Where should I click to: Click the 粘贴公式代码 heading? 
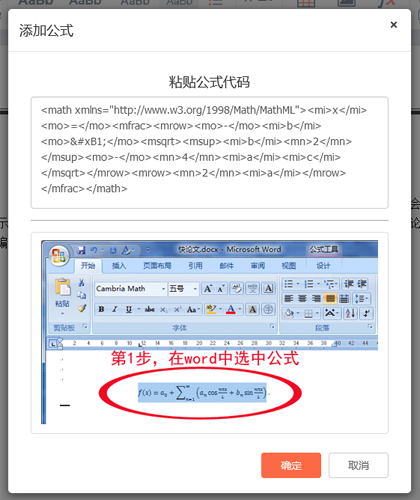pos(209,82)
